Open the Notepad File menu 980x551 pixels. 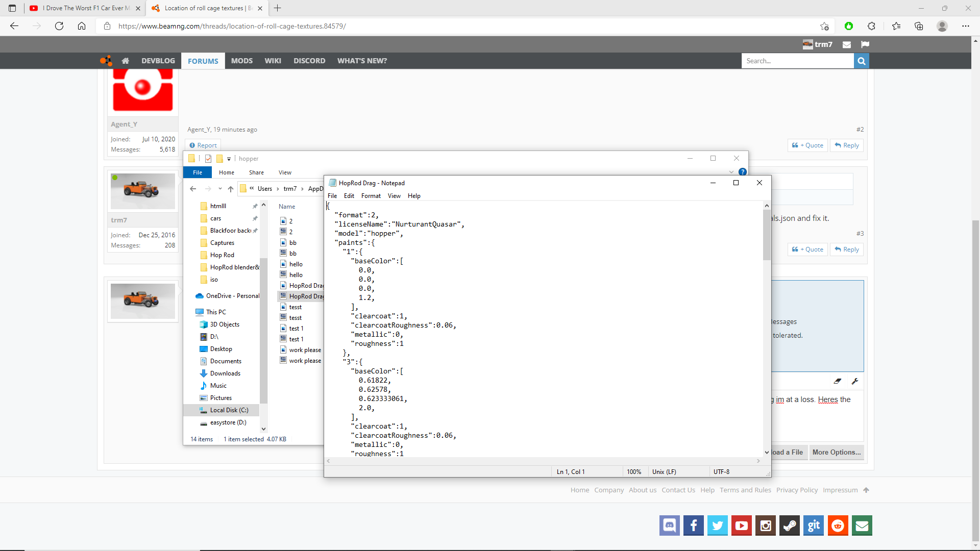pyautogui.click(x=332, y=196)
